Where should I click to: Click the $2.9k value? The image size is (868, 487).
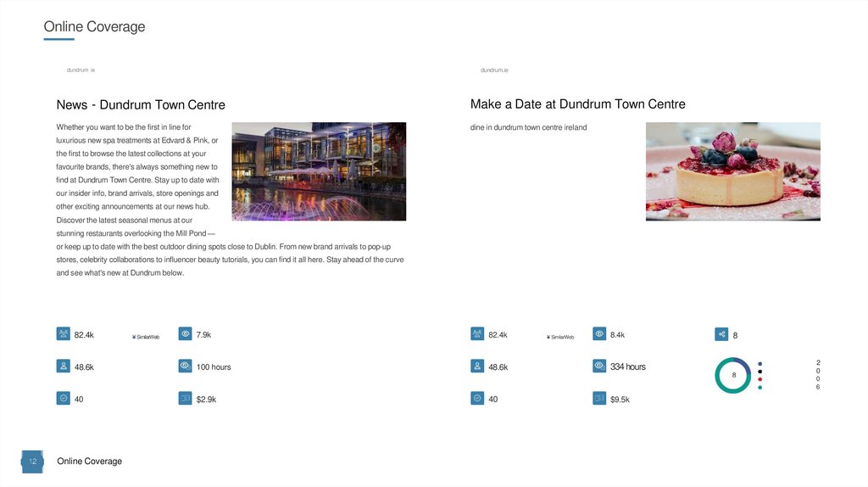click(x=206, y=400)
